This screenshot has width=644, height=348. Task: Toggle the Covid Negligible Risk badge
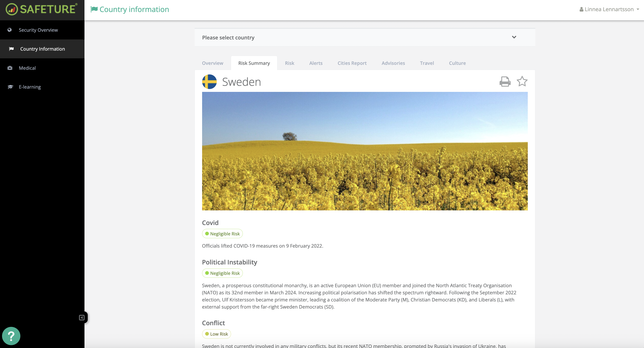coord(222,233)
